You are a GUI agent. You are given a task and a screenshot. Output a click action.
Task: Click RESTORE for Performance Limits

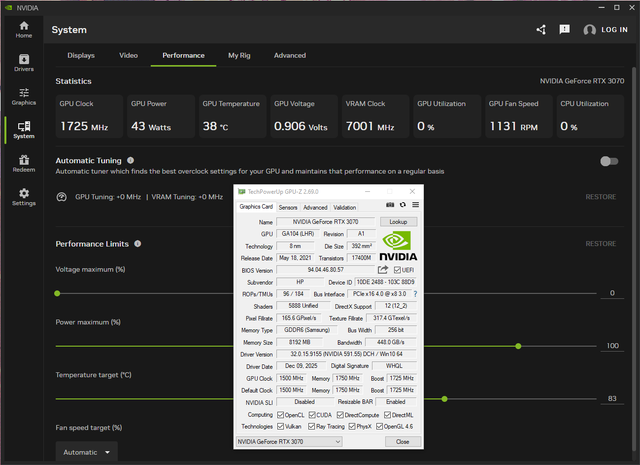[600, 244]
